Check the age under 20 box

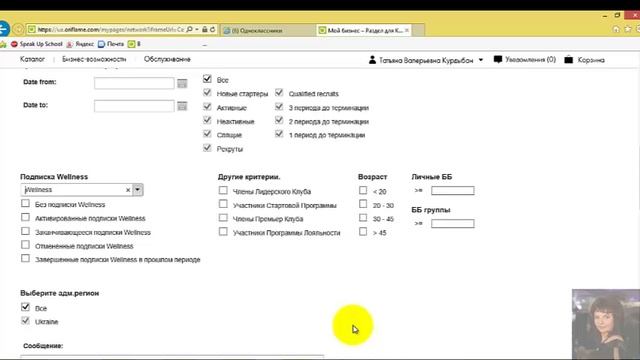click(363, 190)
